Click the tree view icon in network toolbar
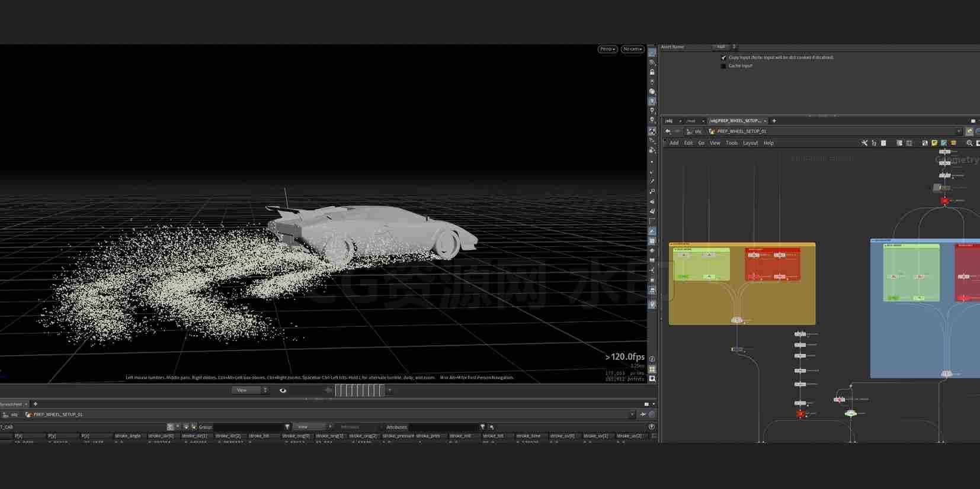The image size is (980, 489). click(874, 143)
